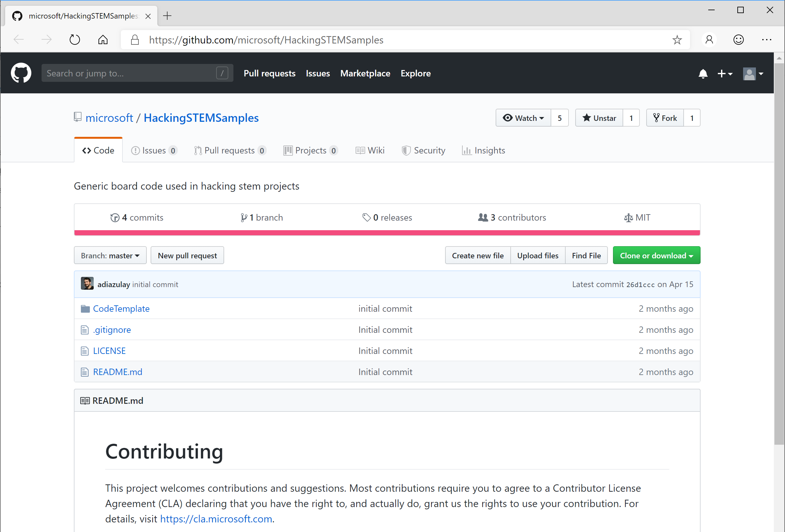Select the README.md file link
The height and width of the screenshot is (532, 785).
[x=117, y=372]
